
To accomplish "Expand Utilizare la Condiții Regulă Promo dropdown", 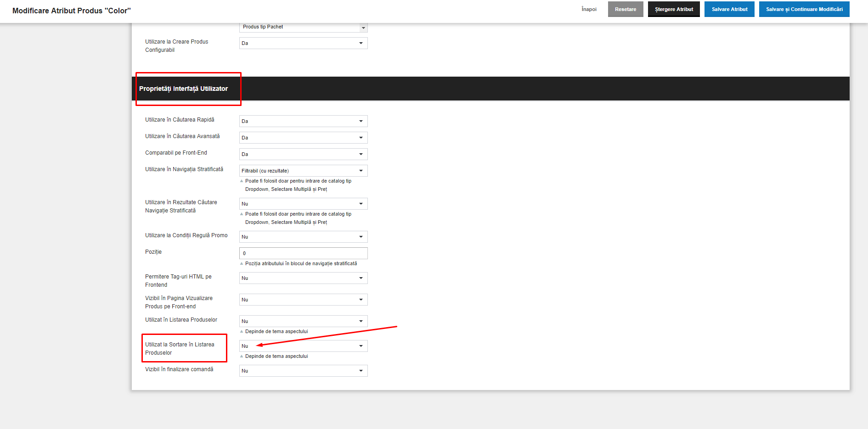I will (x=303, y=237).
